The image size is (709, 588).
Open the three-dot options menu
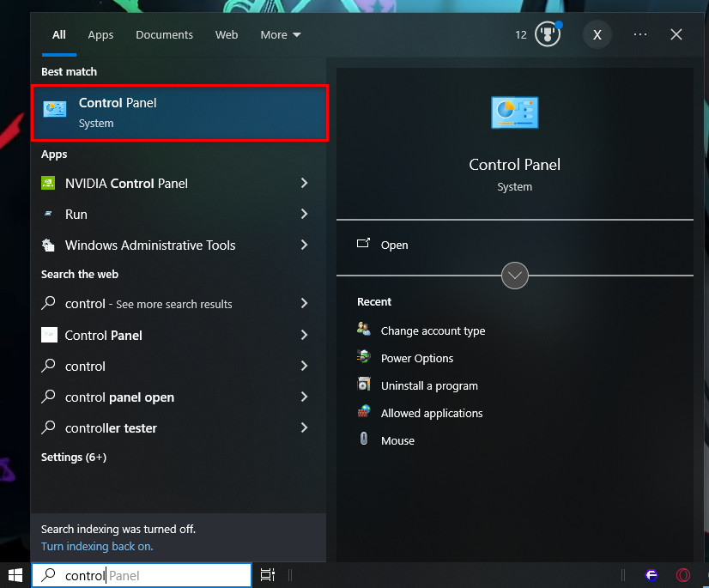click(x=639, y=34)
